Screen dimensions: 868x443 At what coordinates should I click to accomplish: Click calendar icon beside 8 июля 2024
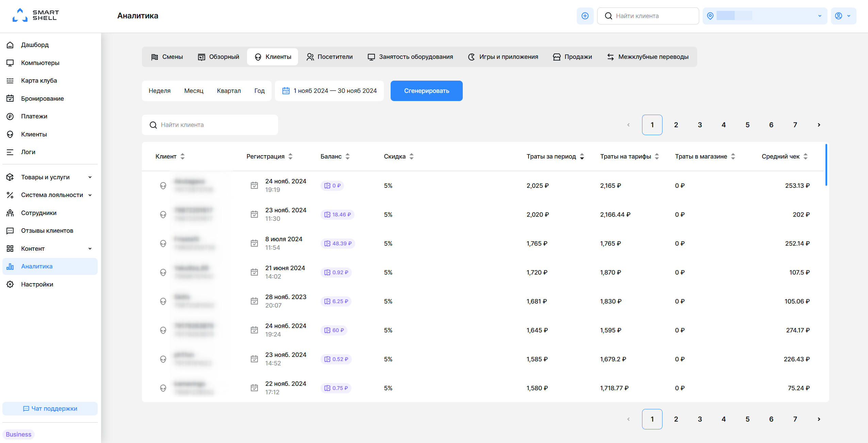(x=254, y=243)
